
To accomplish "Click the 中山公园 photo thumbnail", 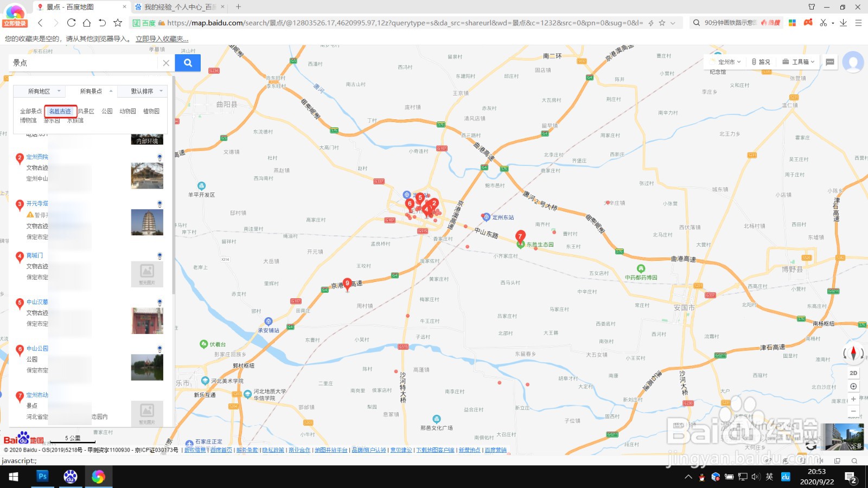I will tap(147, 367).
